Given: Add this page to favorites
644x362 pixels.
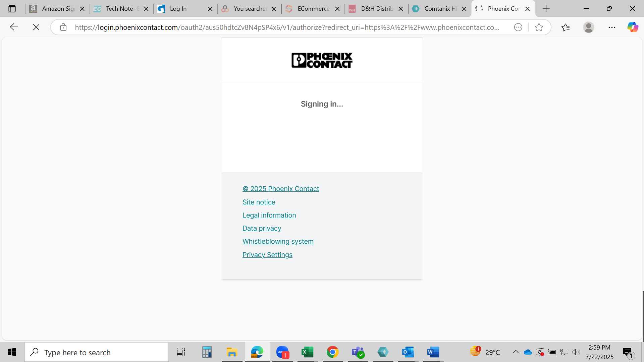Looking at the screenshot, I should tap(539, 27).
